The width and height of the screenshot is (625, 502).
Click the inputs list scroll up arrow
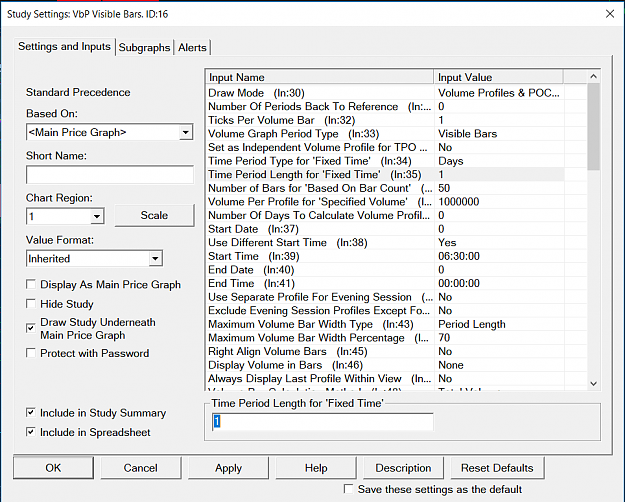[x=594, y=76]
